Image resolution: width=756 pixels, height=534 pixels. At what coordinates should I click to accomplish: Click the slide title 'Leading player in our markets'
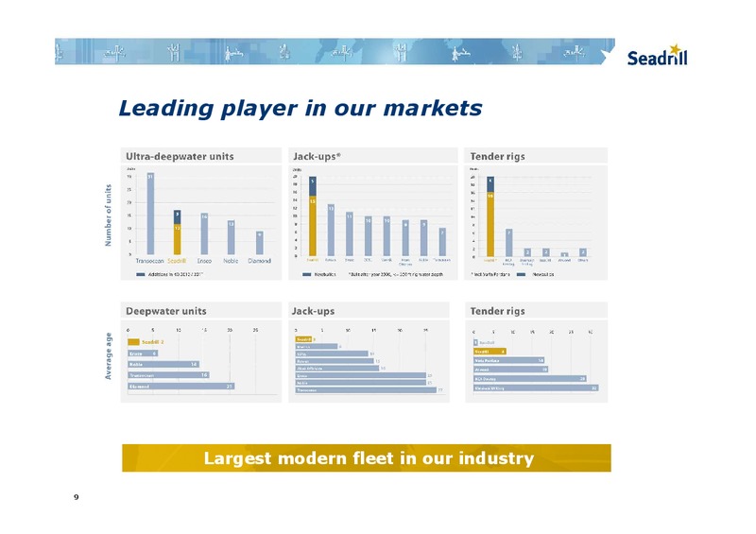pyautogui.click(x=300, y=108)
